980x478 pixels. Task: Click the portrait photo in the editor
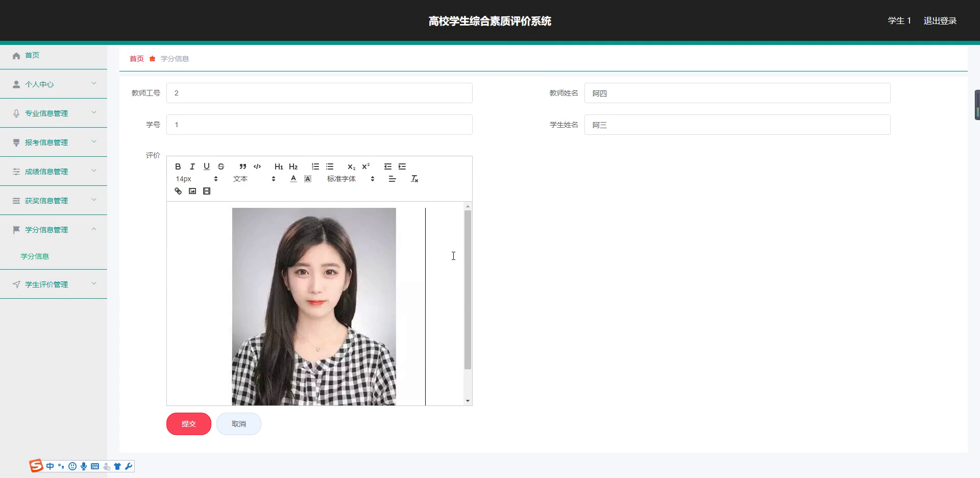(314, 306)
